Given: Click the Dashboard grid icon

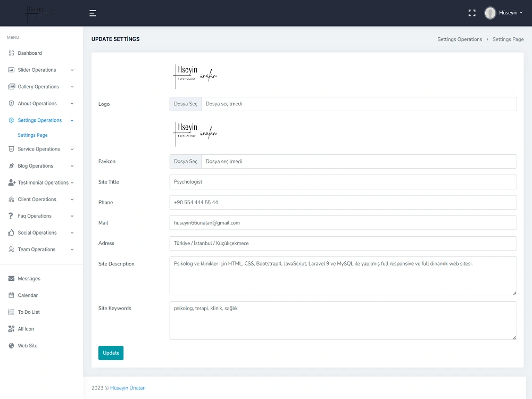Looking at the screenshot, I should coord(11,53).
